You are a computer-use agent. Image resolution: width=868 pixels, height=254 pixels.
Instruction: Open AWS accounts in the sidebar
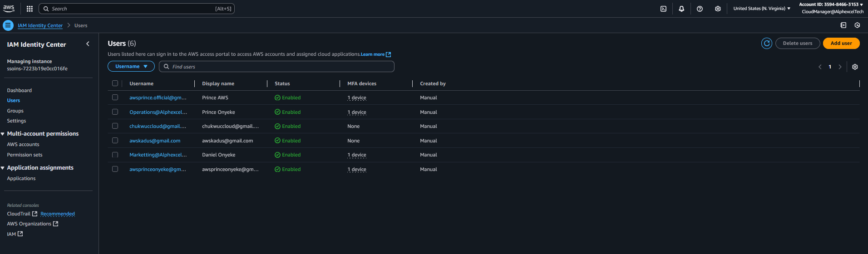point(23,144)
